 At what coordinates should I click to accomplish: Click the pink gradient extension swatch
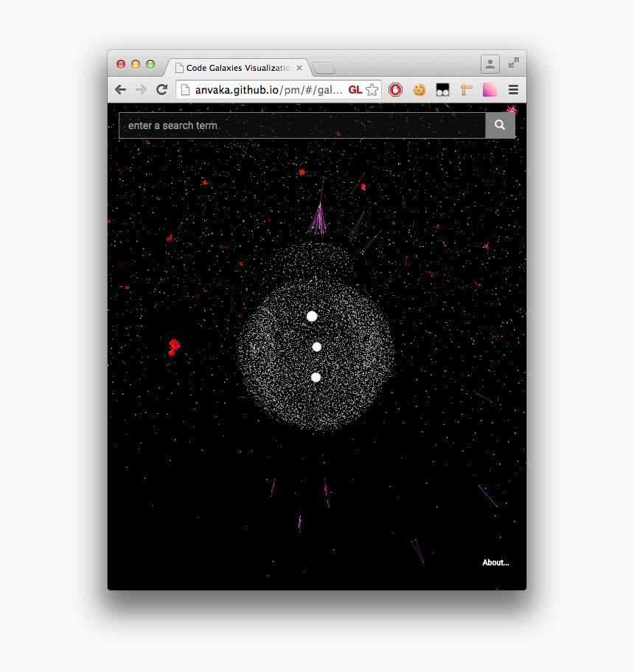[490, 89]
